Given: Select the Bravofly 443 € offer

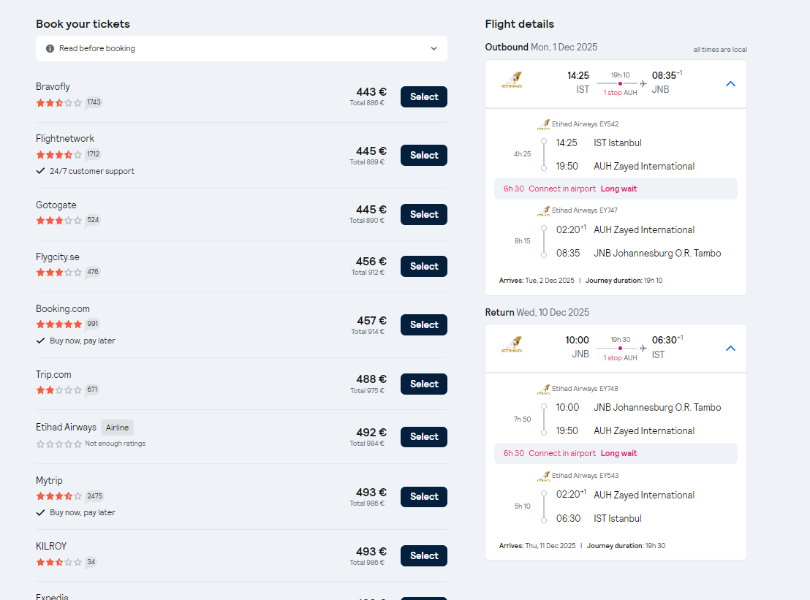Looking at the screenshot, I should tap(424, 97).
